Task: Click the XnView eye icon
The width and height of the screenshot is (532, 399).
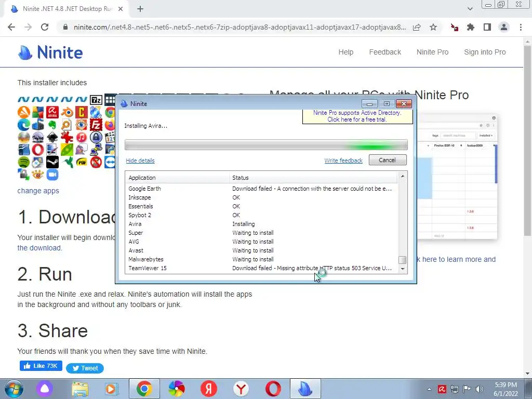Action: pos(37,175)
